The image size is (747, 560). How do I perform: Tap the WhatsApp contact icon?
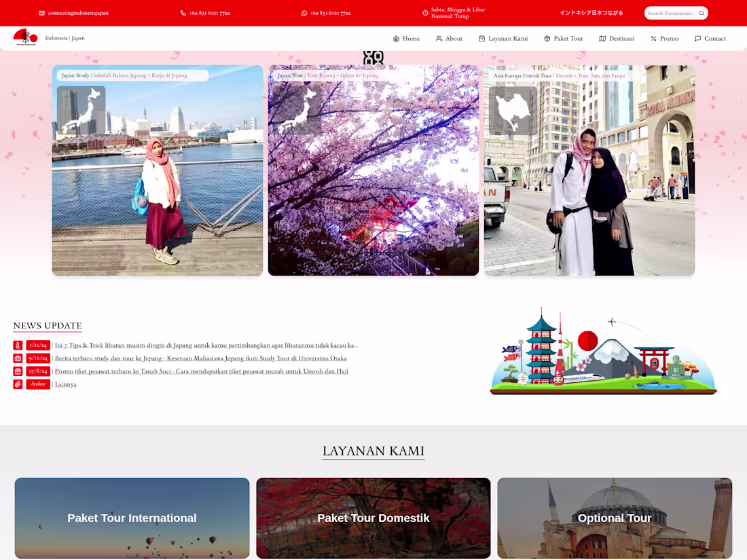pyautogui.click(x=304, y=13)
